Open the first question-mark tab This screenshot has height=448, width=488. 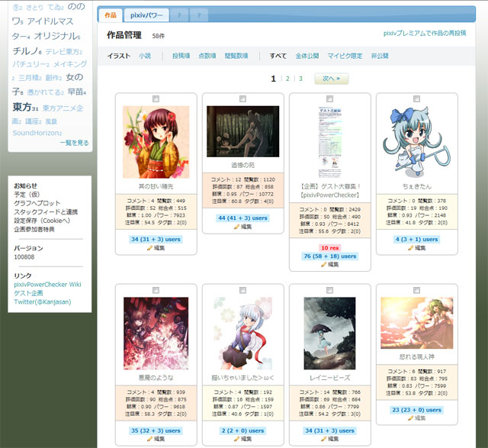[x=179, y=15]
